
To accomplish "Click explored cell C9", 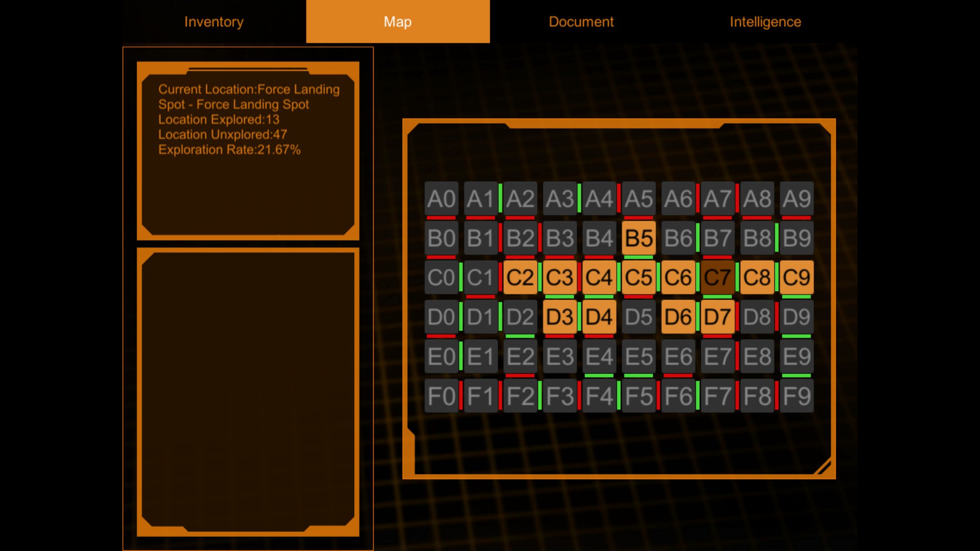I will click(797, 278).
